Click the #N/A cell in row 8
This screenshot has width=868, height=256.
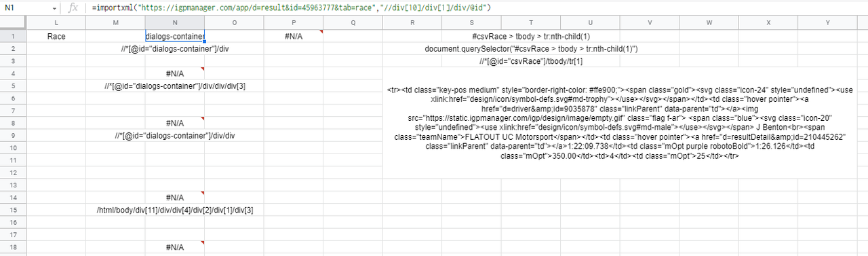[175, 123]
